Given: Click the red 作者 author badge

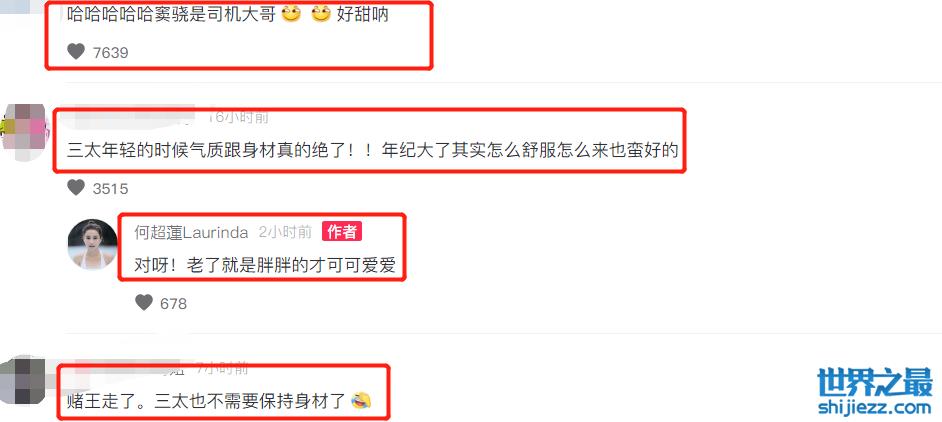Looking at the screenshot, I should [342, 232].
